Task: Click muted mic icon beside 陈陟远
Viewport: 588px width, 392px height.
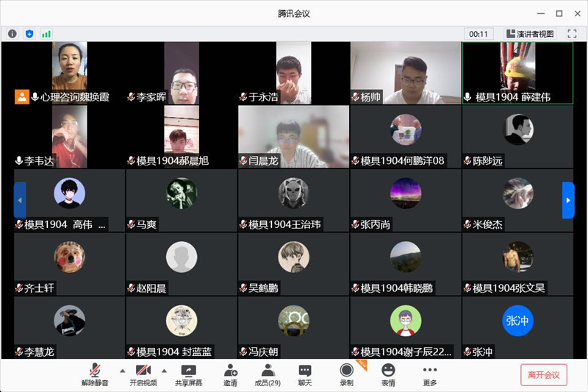Action: tap(467, 161)
